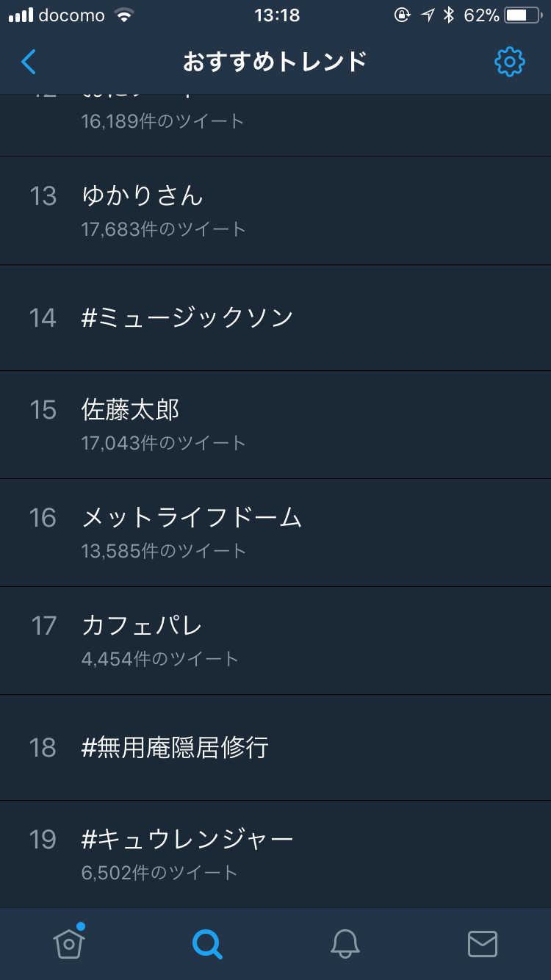Tap the 17,043件のツイート count text

[x=163, y=443]
